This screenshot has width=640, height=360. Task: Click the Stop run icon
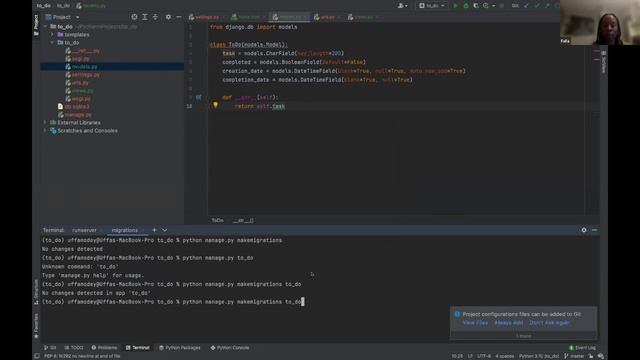coord(502,6)
